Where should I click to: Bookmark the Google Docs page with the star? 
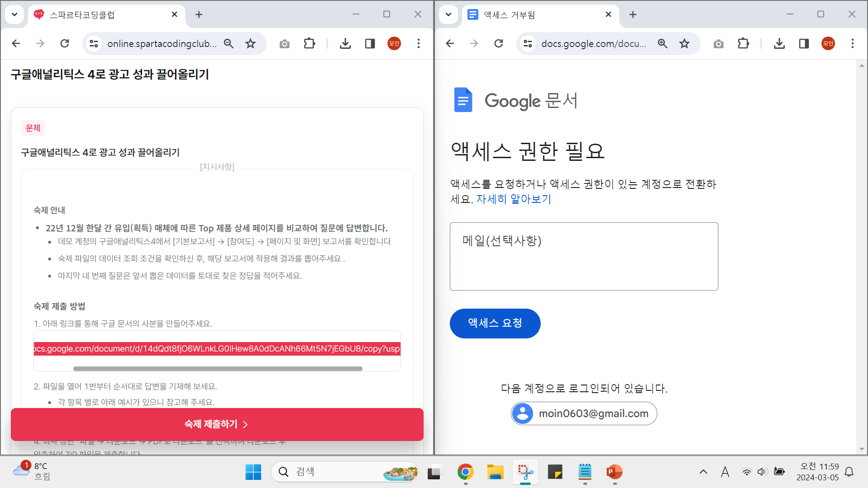(x=684, y=43)
